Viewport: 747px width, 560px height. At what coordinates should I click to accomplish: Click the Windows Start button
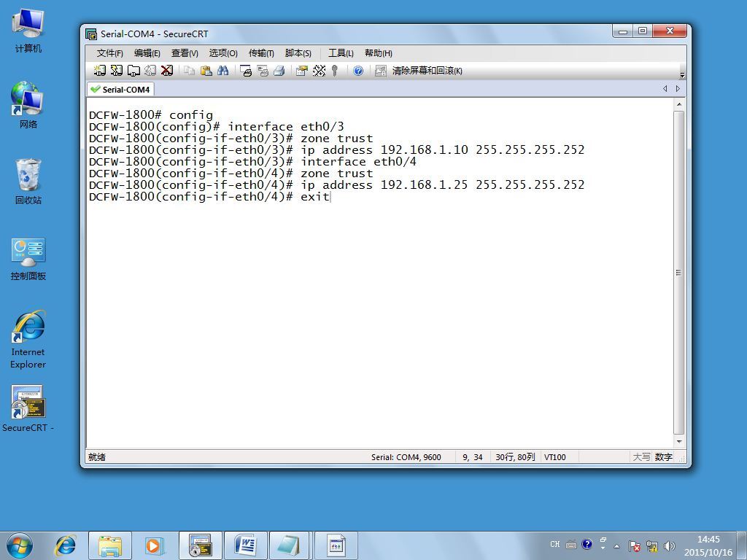(x=20, y=545)
